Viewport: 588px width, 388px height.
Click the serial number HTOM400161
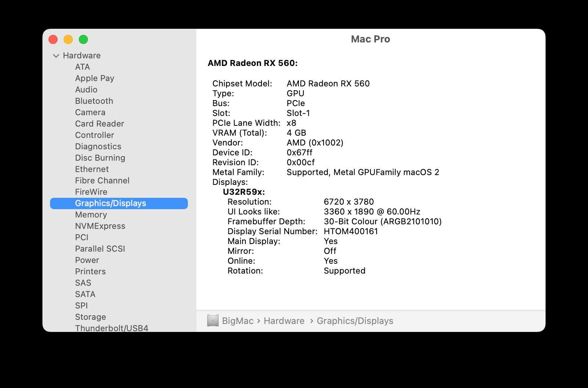pos(351,231)
